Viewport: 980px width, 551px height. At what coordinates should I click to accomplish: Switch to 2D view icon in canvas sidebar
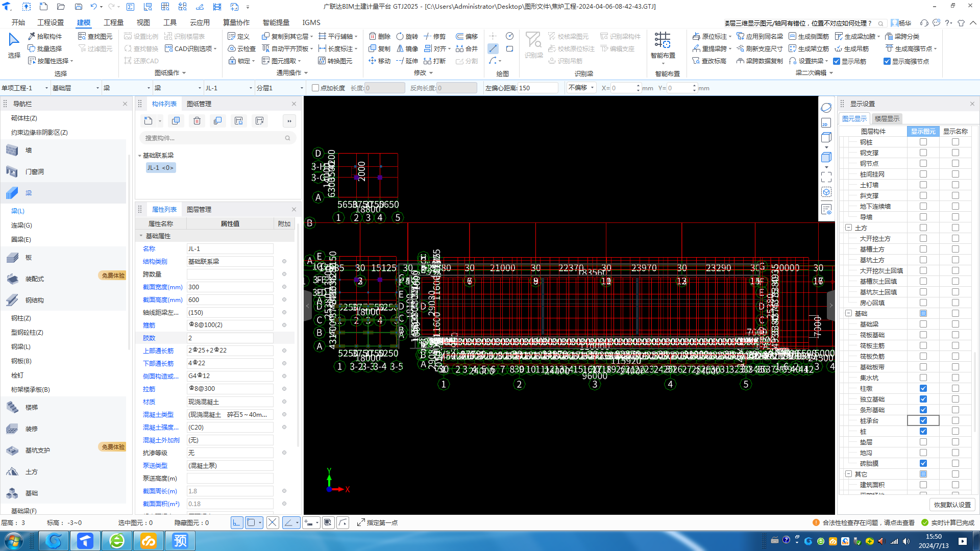pyautogui.click(x=826, y=123)
